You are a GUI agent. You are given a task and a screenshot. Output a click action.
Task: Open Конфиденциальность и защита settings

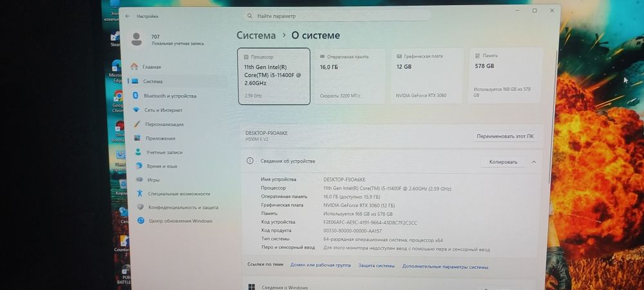pos(183,207)
